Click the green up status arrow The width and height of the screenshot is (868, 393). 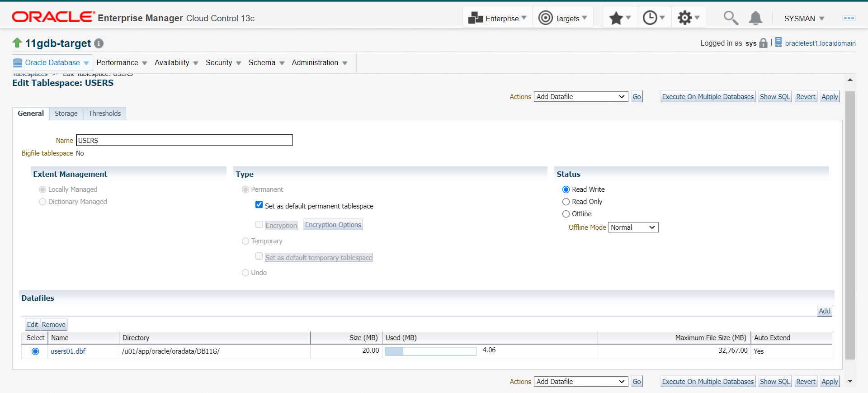pyautogui.click(x=17, y=43)
